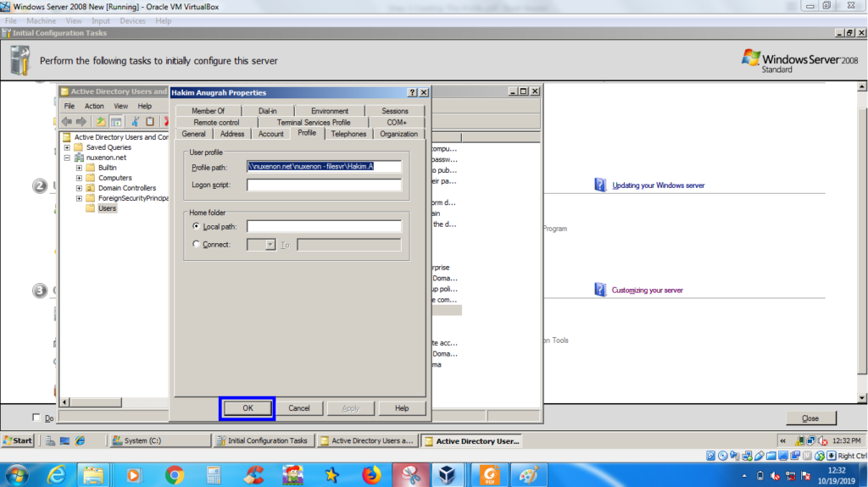Screen dimensions: 868x487
Task: Open the Action menu in AD Users
Action: point(93,106)
